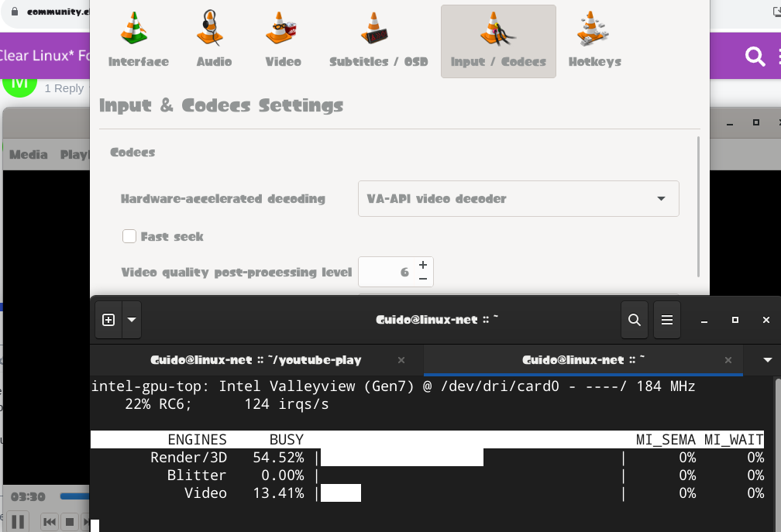The width and height of the screenshot is (781, 532).
Task: Click the 124 irqs/s reading
Action: click(x=287, y=404)
